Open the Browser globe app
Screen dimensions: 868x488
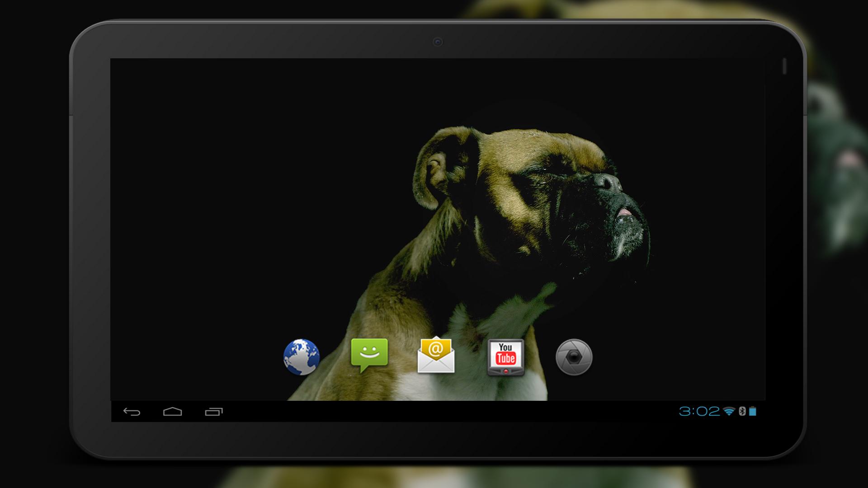point(302,357)
